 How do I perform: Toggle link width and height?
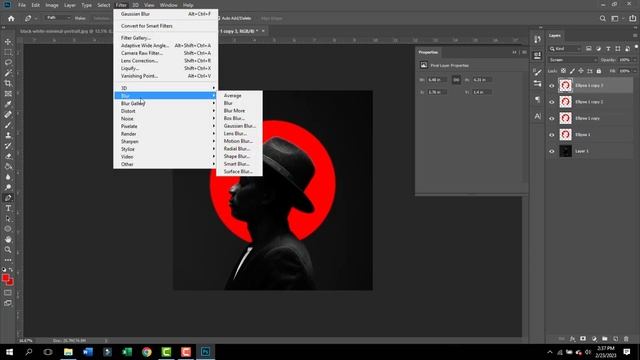point(456,80)
